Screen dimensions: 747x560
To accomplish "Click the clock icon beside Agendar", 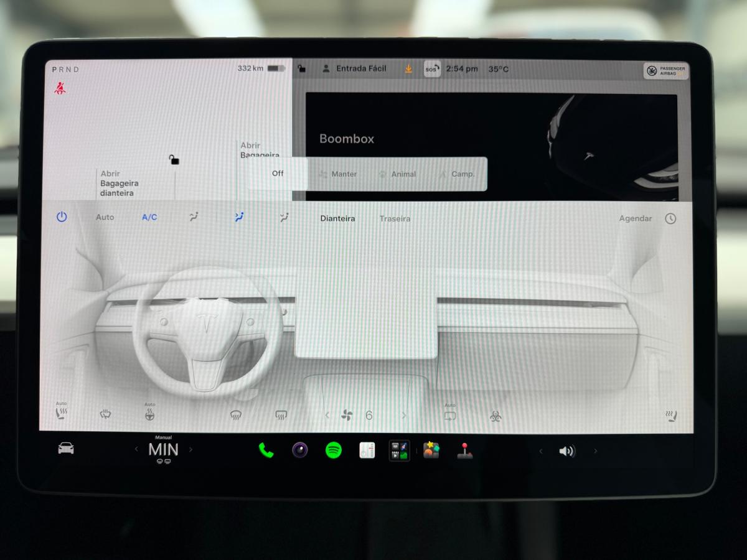I will click(x=670, y=218).
